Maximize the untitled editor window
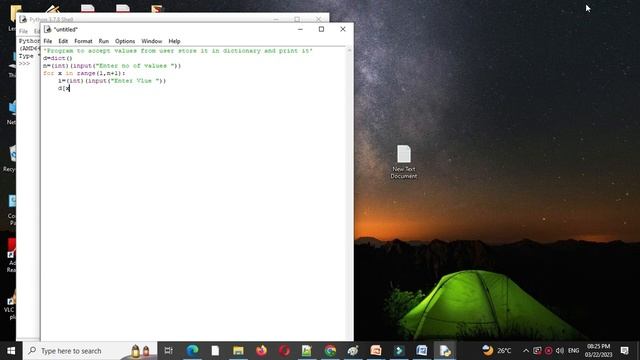The height and width of the screenshot is (360, 640). coord(321,29)
